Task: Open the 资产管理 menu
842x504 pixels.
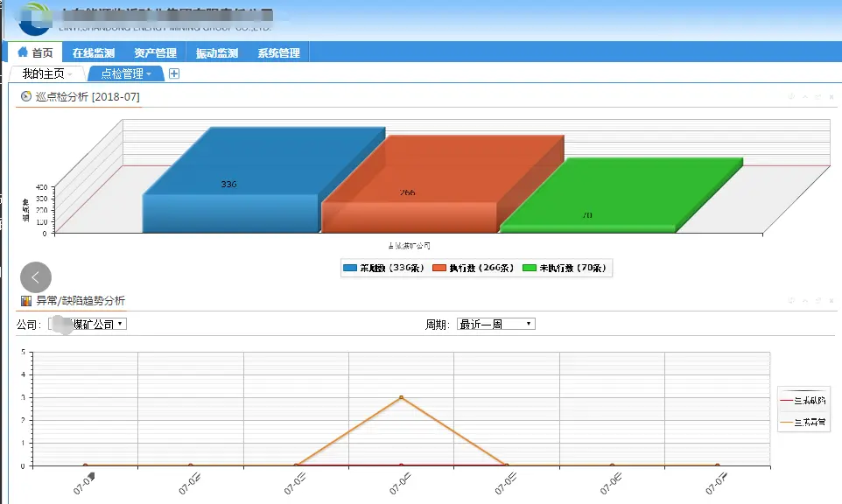Action: tap(155, 52)
